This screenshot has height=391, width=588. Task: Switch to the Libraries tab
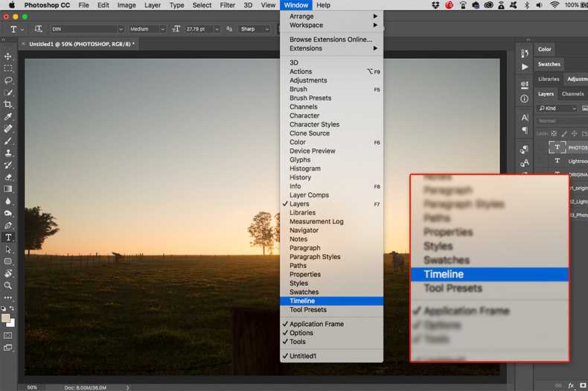coord(549,79)
